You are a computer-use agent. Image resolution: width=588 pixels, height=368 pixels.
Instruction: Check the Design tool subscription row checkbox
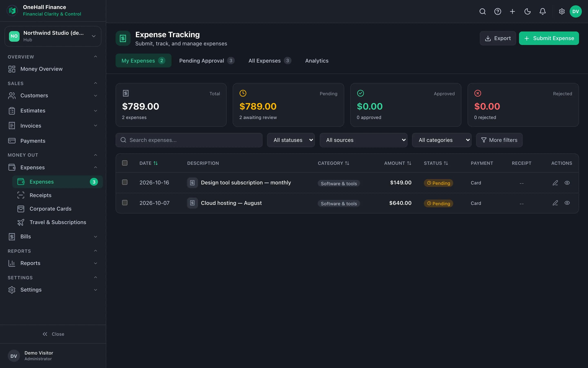125,182
